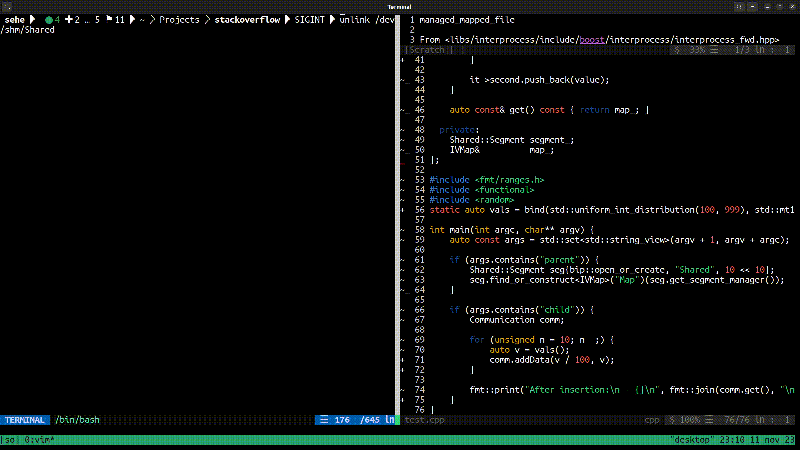Click the 'unlink' command text

pyautogui.click(x=355, y=20)
